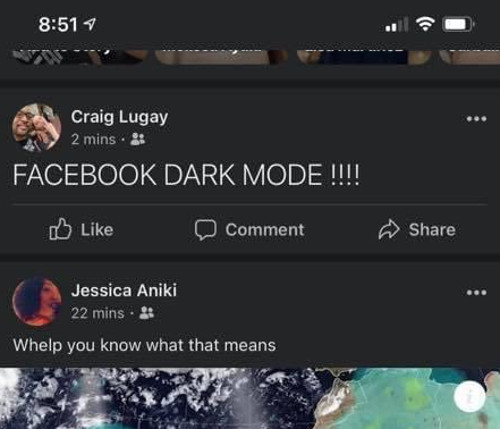Tap friends audience icon on Jessica's post
Screen dimensions: 500x429
146,313
